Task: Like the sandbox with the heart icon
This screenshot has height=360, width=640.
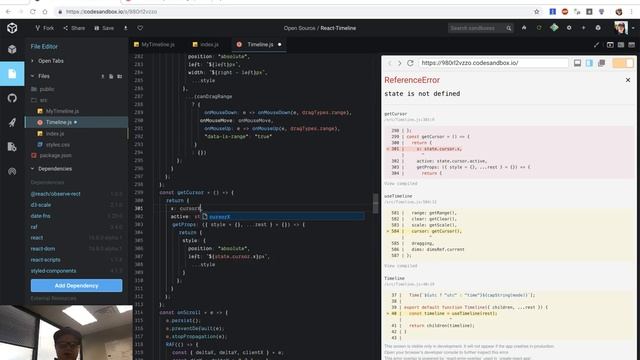Action: click(140, 28)
